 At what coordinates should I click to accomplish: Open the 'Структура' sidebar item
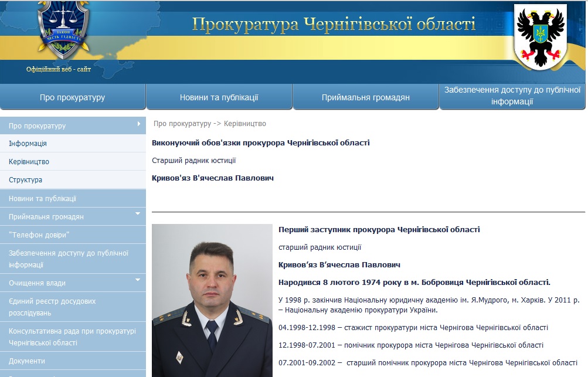click(73, 179)
